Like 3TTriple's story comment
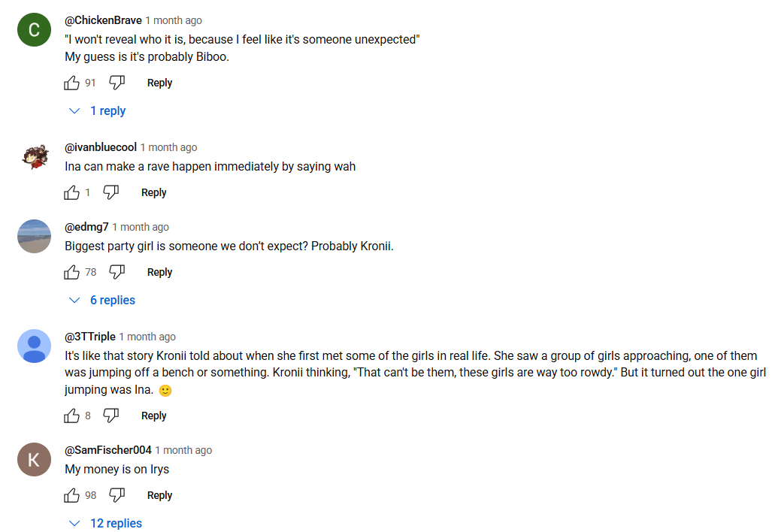This screenshot has width=775, height=532. [x=72, y=416]
